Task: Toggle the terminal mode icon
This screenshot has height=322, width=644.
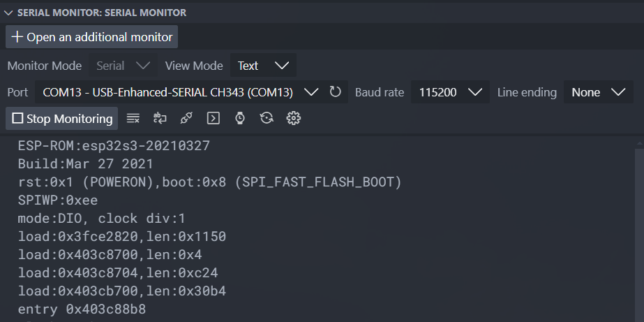Action: tap(214, 119)
